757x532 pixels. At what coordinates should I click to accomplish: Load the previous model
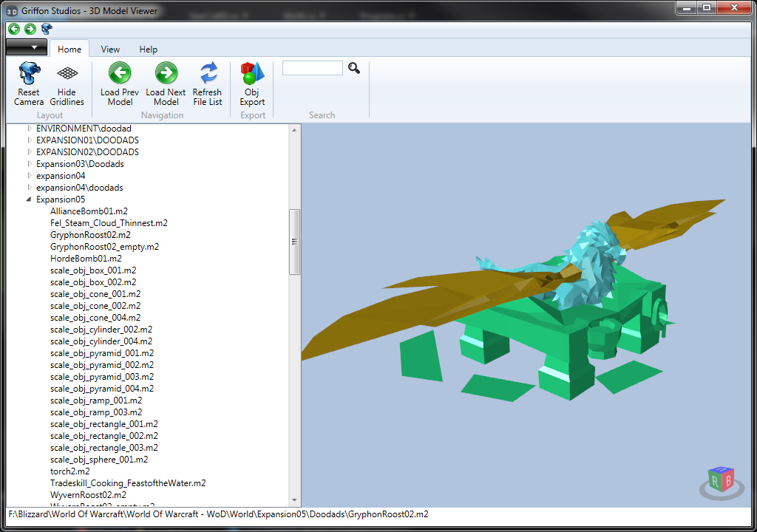point(120,83)
